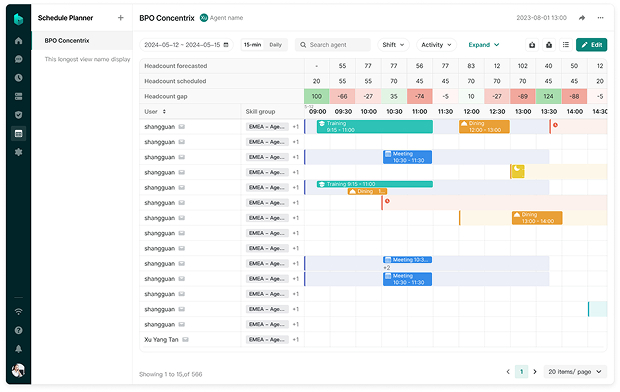Image resolution: width=620 pixels, height=392 pixels.
Task: Switch to 15-min view
Action: click(252, 45)
